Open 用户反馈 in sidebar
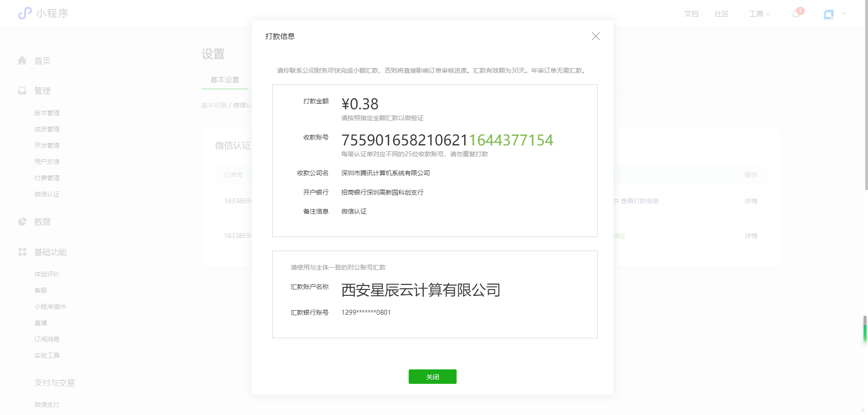This screenshot has height=415, width=868. (x=47, y=162)
